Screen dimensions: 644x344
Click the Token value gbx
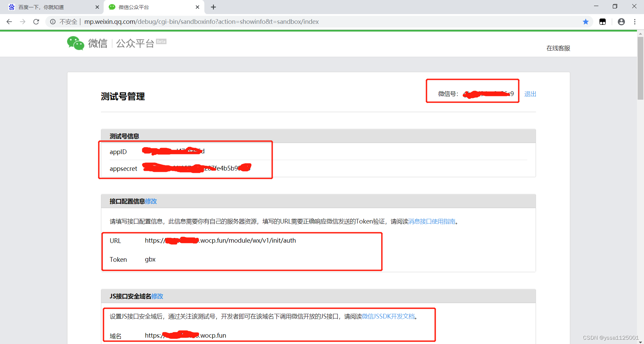[150, 259]
